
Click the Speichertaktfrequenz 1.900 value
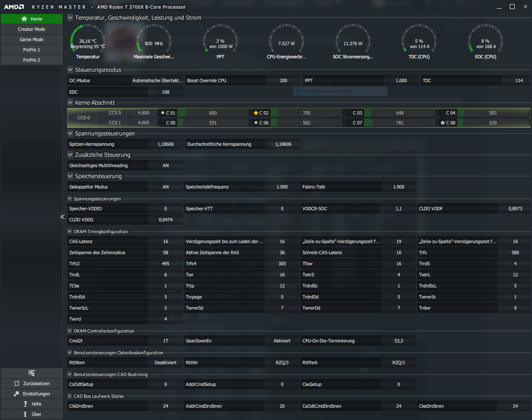click(282, 187)
